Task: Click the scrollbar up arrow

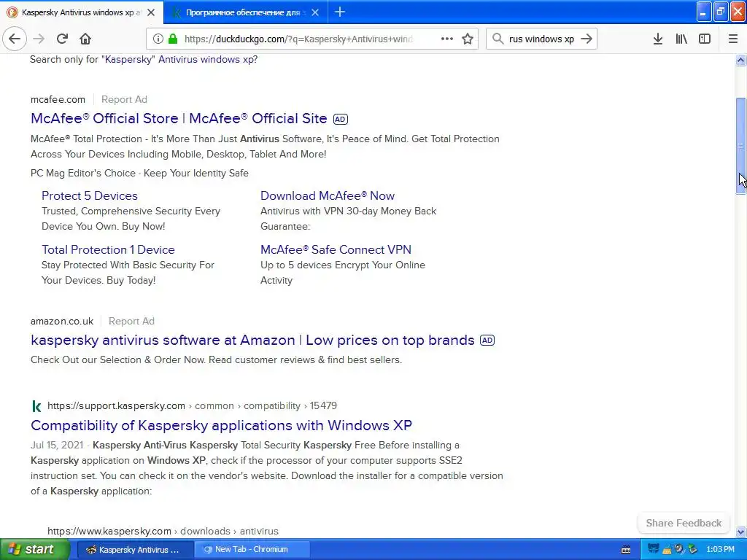Action: point(740,60)
